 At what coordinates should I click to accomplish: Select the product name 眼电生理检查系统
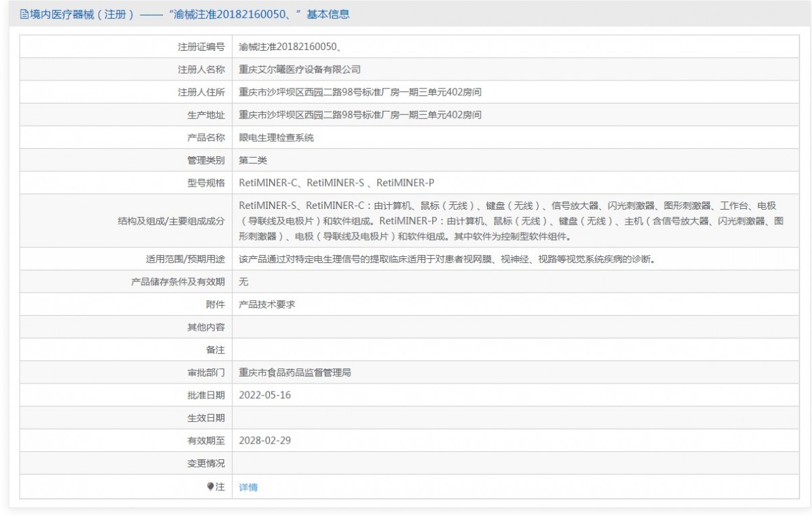click(x=276, y=137)
